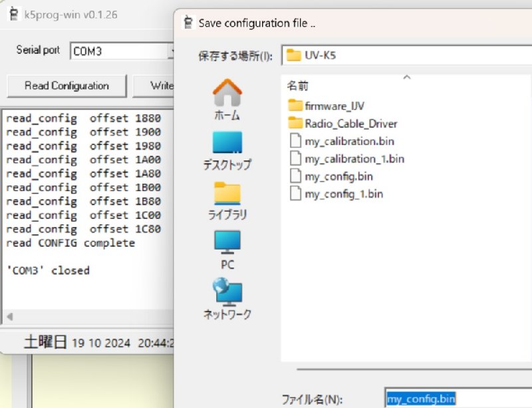Select file name my_calibration_1.bin
This screenshot has height=408, width=532.
354,158
